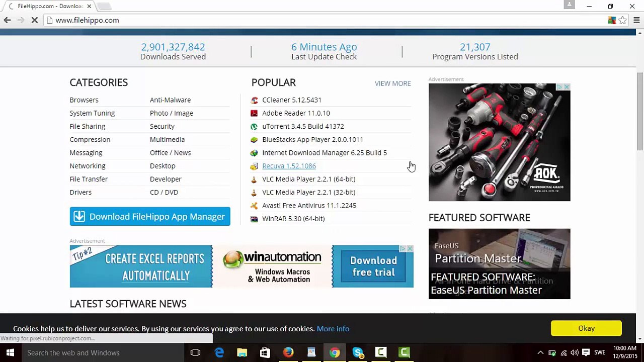
Task: Close the socket tools advertisement
Action: coord(567,87)
